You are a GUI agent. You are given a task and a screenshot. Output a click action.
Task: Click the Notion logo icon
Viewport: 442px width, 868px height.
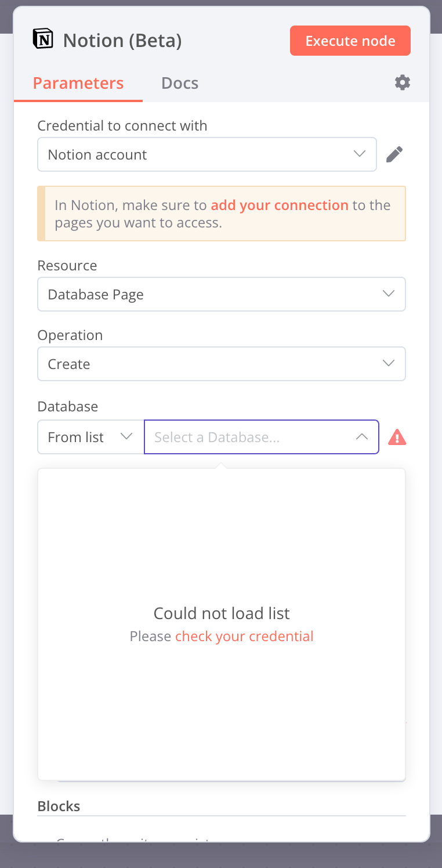pos(44,39)
